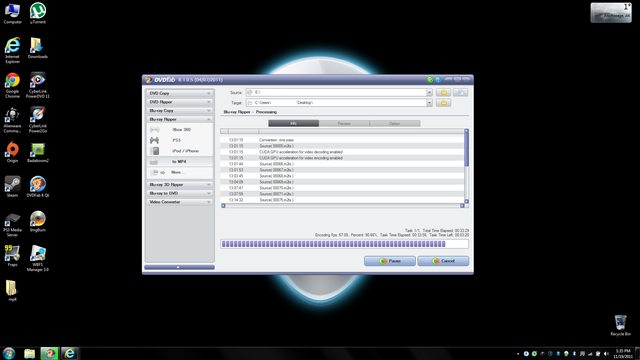Open the Downloads folder on desktop
This screenshot has width=640, height=360.
(38, 48)
